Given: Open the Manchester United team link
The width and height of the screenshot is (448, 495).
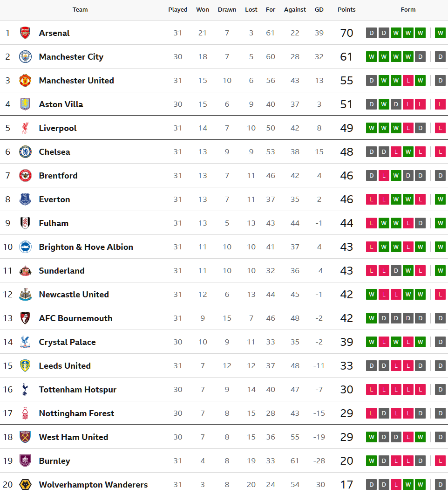Looking at the screenshot, I should pos(76,80).
